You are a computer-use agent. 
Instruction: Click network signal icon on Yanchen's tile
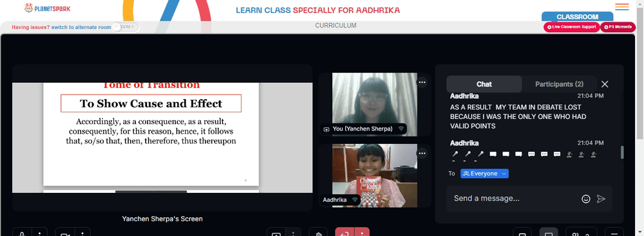[x=401, y=129]
